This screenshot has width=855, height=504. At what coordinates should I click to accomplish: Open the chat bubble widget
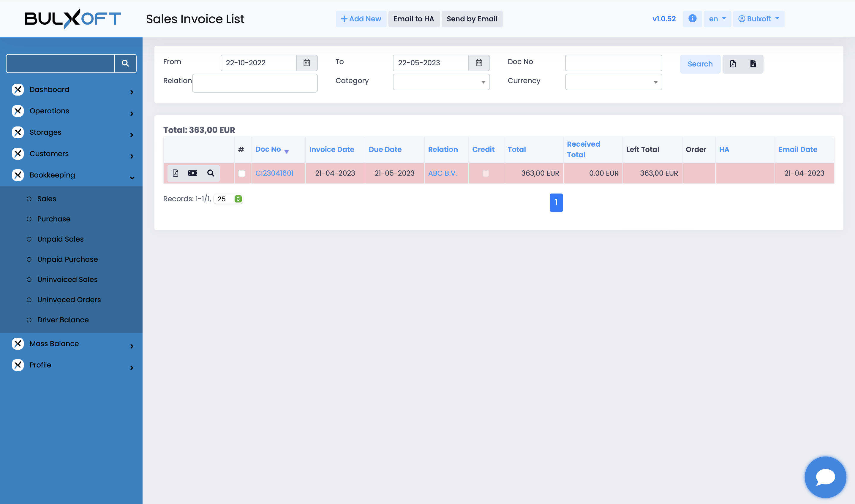[825, 477]
